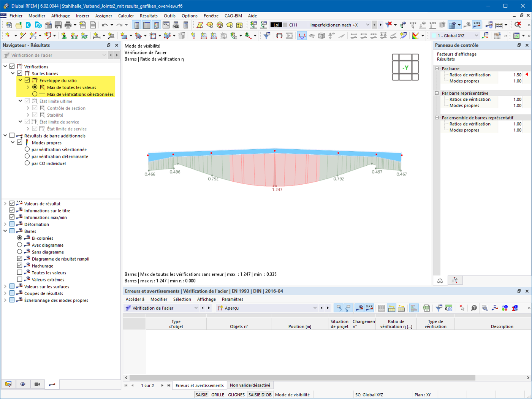
Task: Click the result values x.xx toolbar icon
Action: (x=477, y=25)
